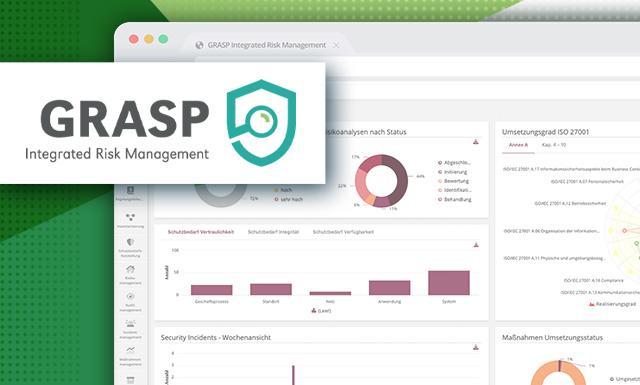
Task: Toggle the (Leer) legend entry below bar chart
Action: [x=321, y=311]
